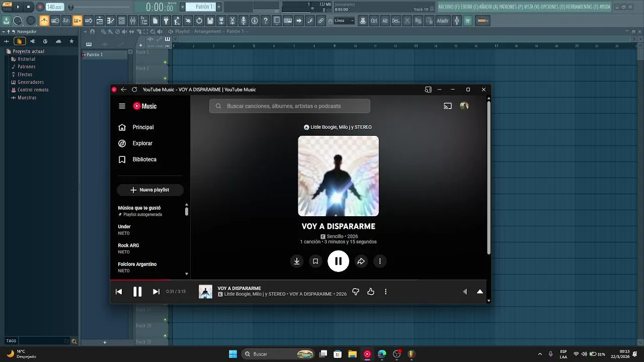Click the thumbs up like icon
The image size is (644, 362).
pyautogui.click(x=371, y=292)
